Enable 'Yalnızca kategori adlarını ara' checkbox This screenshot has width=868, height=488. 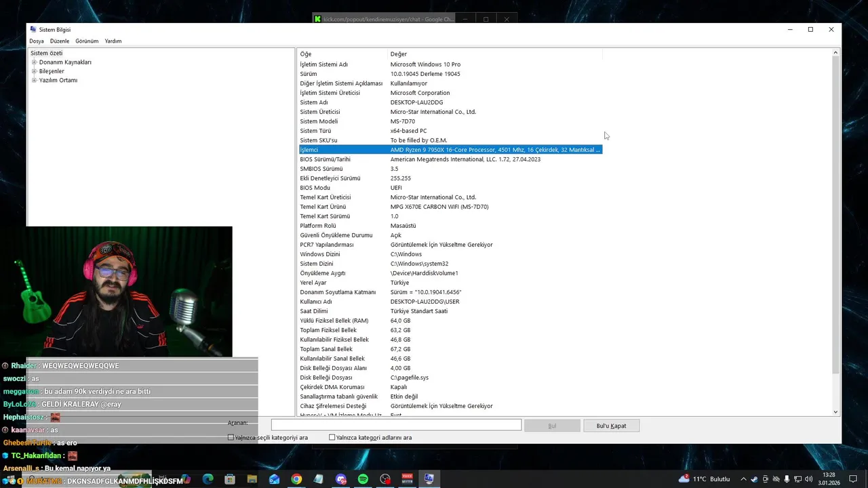[332, 437]
